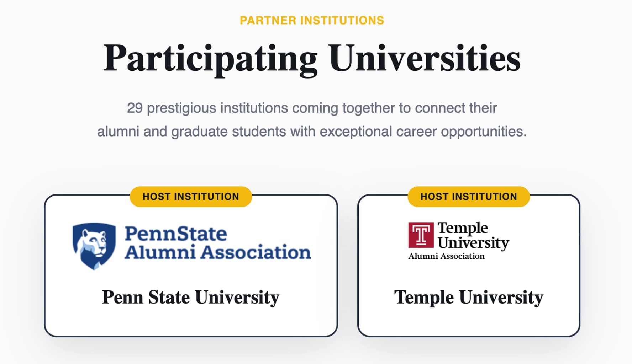Click the '29 prestigious institutions' subtitle line
Screen dimensions: 632x364
[x=312, y=108]
